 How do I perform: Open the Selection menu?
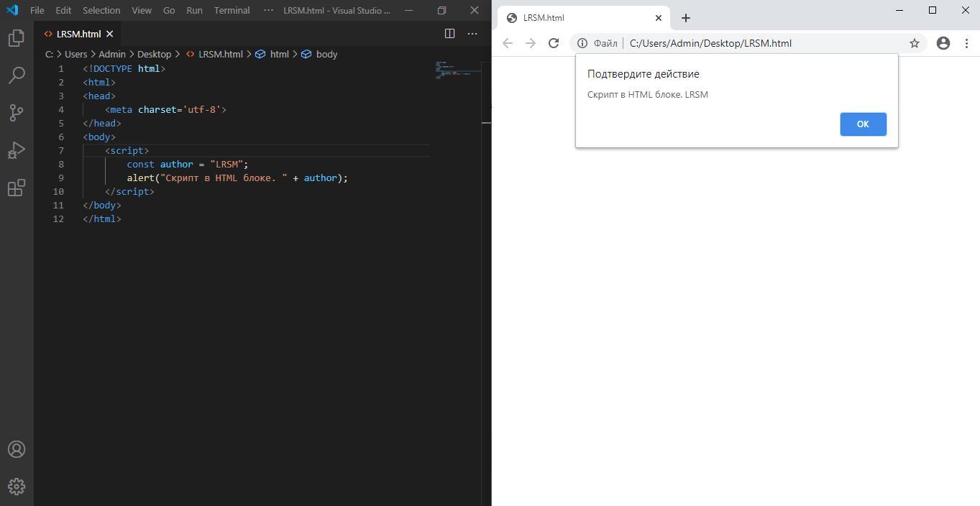coord(101,10)
